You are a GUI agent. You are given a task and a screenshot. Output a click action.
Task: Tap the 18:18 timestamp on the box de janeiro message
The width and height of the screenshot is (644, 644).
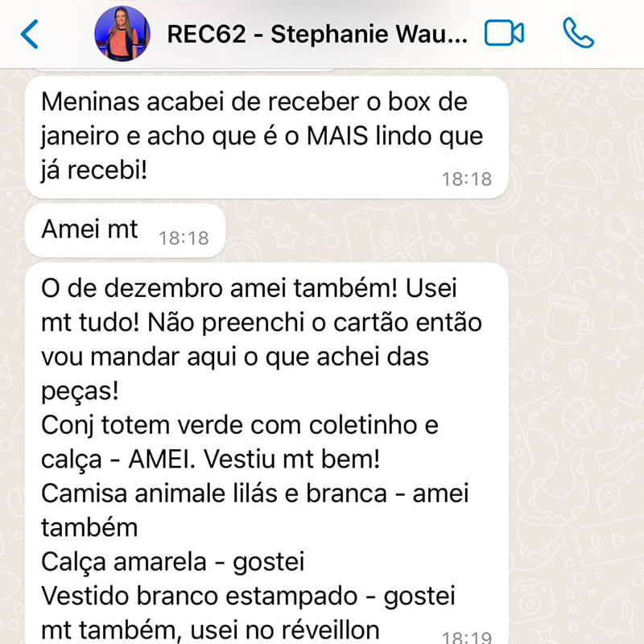click(x=467, y=179)
